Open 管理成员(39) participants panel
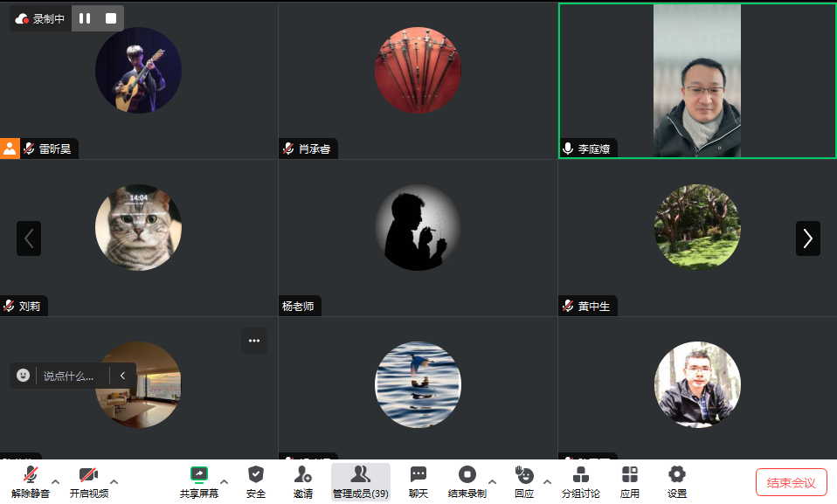The width and height of the screenshot is (837, 504). [360, 474]
